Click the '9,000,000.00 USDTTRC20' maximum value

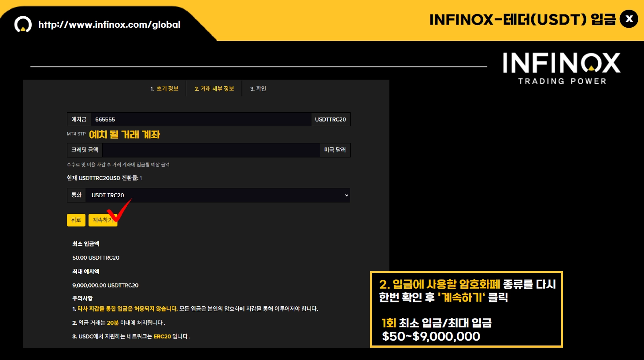tap(105, 286)
